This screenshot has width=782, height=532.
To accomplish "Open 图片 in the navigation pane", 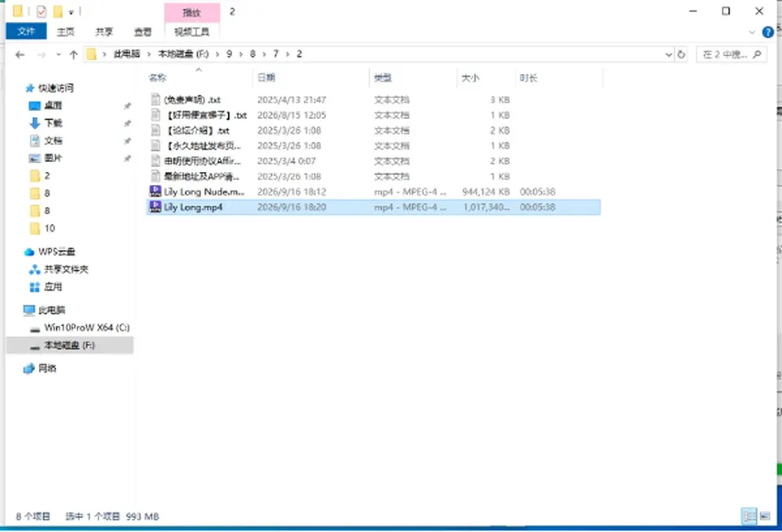I will point(53,158).
